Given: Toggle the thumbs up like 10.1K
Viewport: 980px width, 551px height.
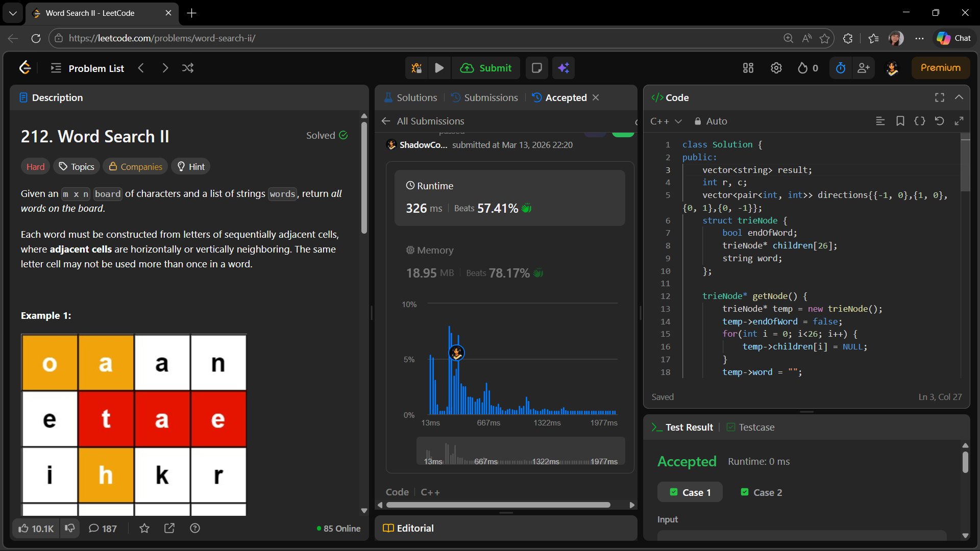Looking at the screenshot, I should click(x=36, y=529).
